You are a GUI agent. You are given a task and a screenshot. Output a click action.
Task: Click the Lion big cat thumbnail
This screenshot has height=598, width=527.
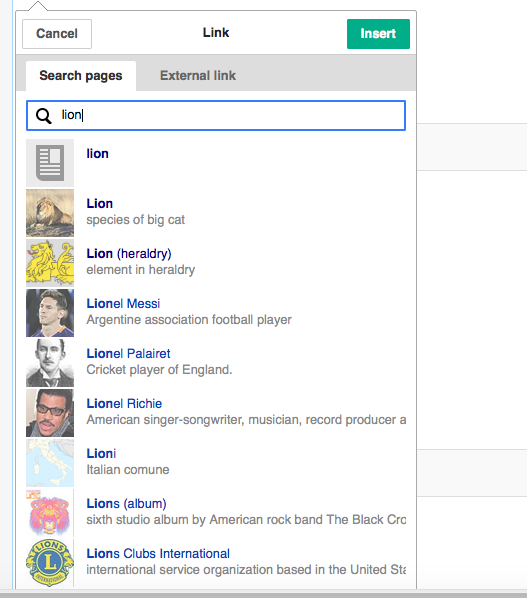tap(50, 213)
